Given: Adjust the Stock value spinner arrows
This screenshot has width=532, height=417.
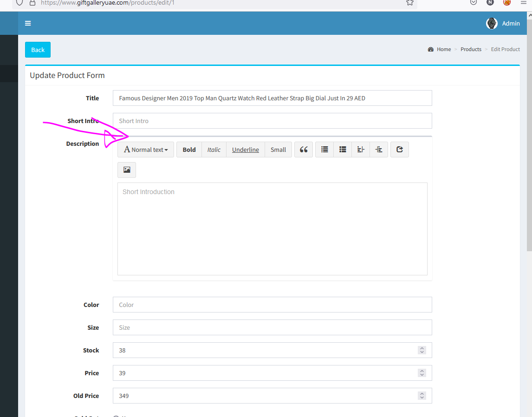Looking at the screenshot, I should pyautogui.click(x=422, y=350).
